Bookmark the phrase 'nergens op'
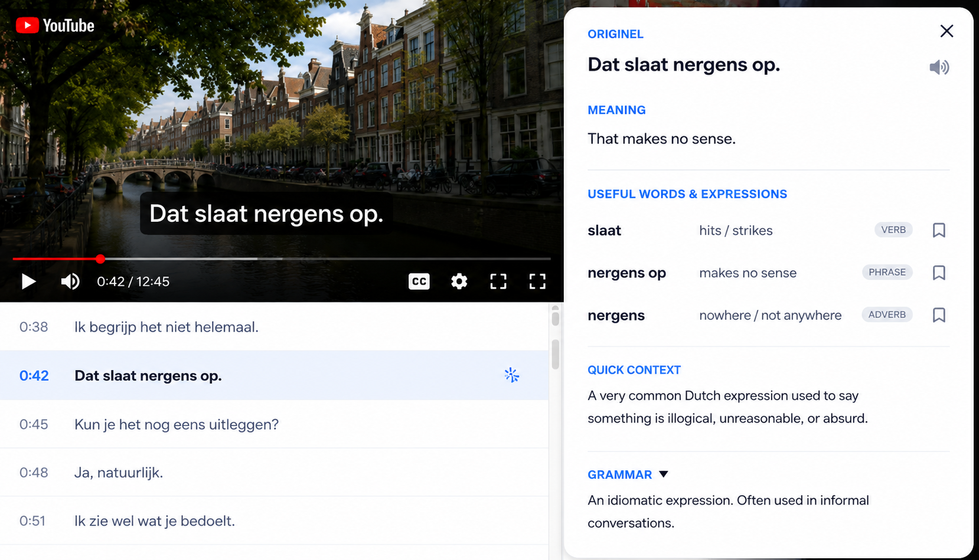979x560 pixels. tap(939, 273)
